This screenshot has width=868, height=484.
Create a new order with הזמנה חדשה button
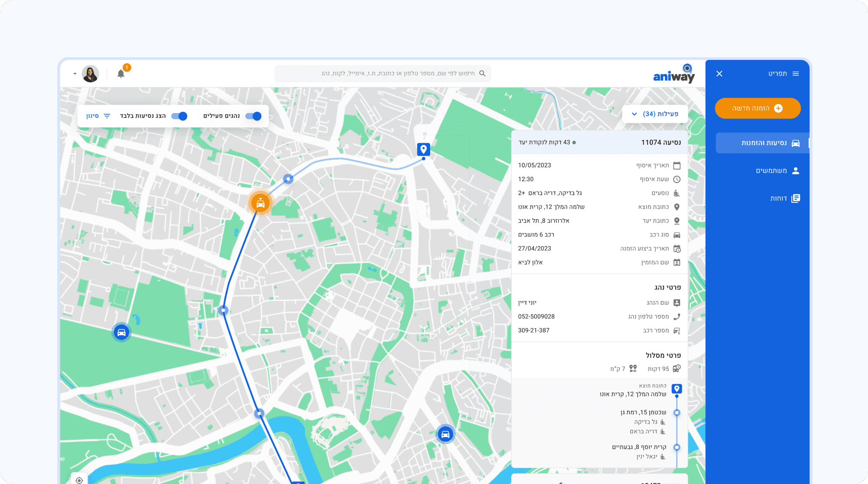(758, 108)
